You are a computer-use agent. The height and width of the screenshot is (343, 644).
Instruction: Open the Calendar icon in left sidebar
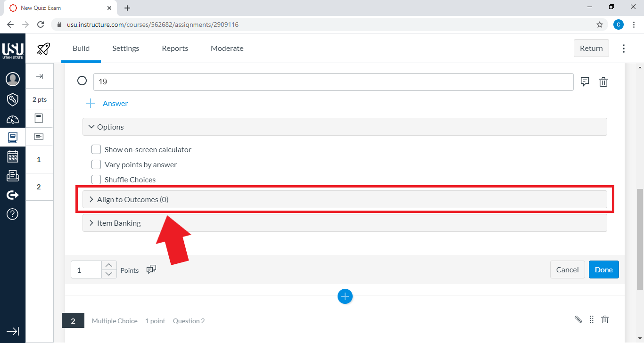coord(13,156)
